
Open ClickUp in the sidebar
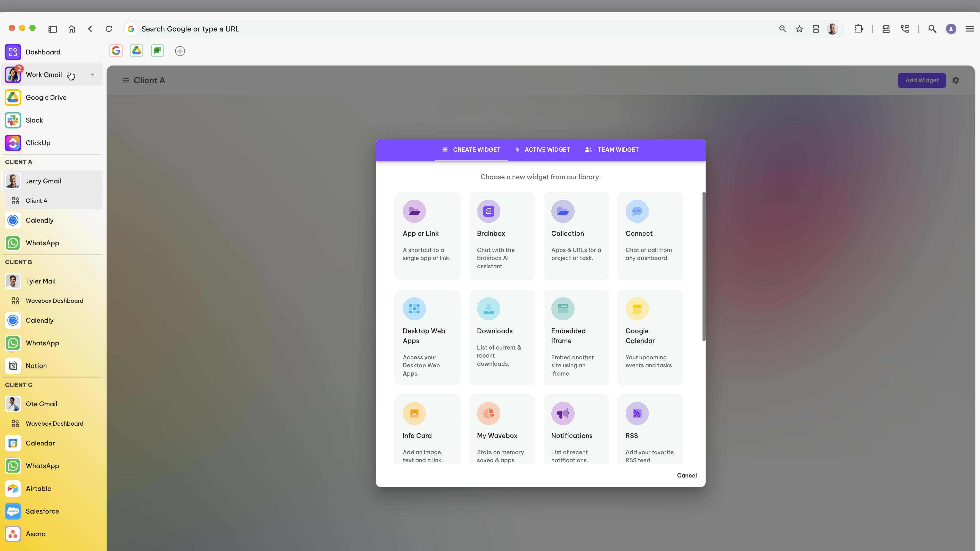pyautogui.click(x=52, y=143)
